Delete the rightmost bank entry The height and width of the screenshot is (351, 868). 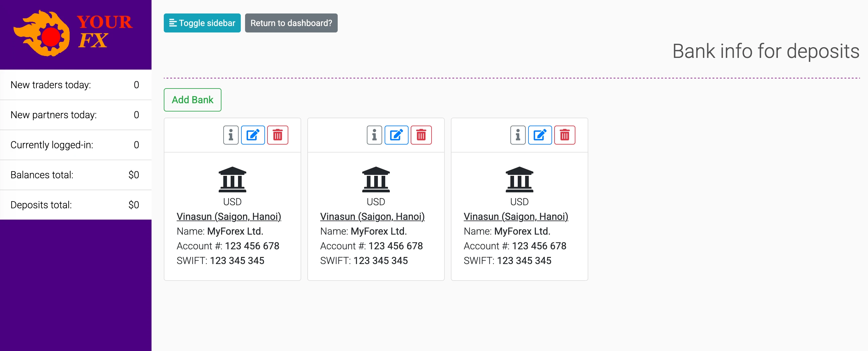click(564, 135)
